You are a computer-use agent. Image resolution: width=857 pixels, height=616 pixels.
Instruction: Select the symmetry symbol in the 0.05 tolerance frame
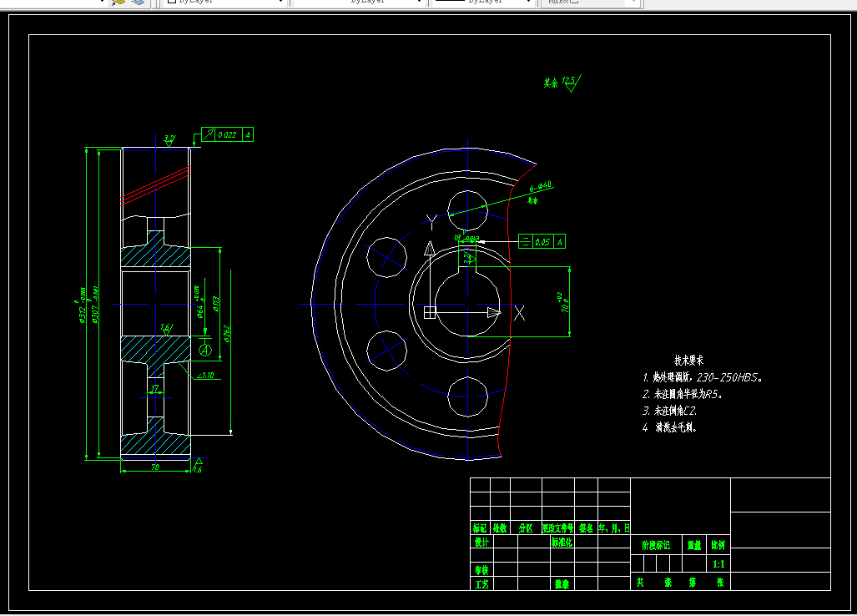pos(525,241)
